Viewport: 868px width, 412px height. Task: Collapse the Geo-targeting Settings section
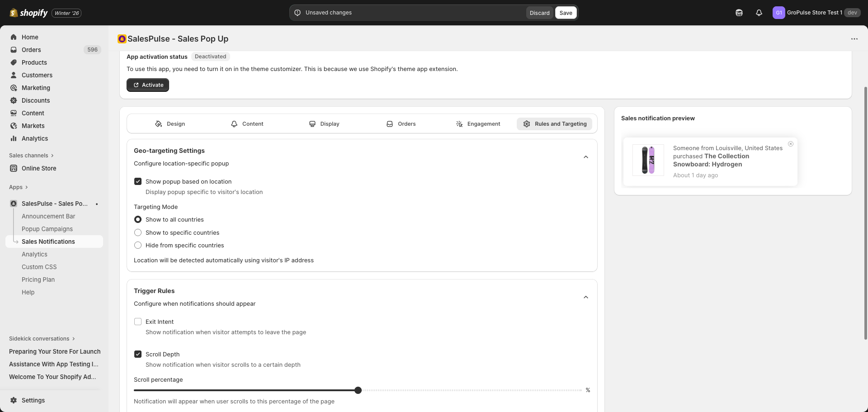585,157
